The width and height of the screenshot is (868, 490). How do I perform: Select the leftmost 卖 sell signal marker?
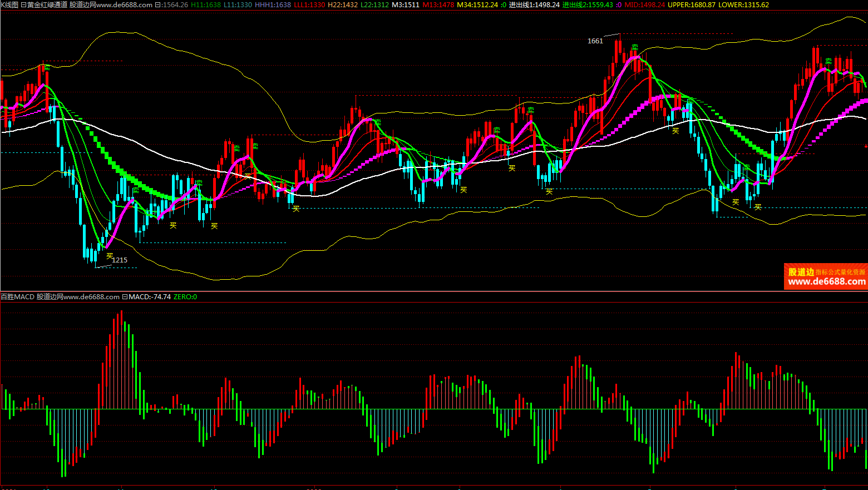47,67
